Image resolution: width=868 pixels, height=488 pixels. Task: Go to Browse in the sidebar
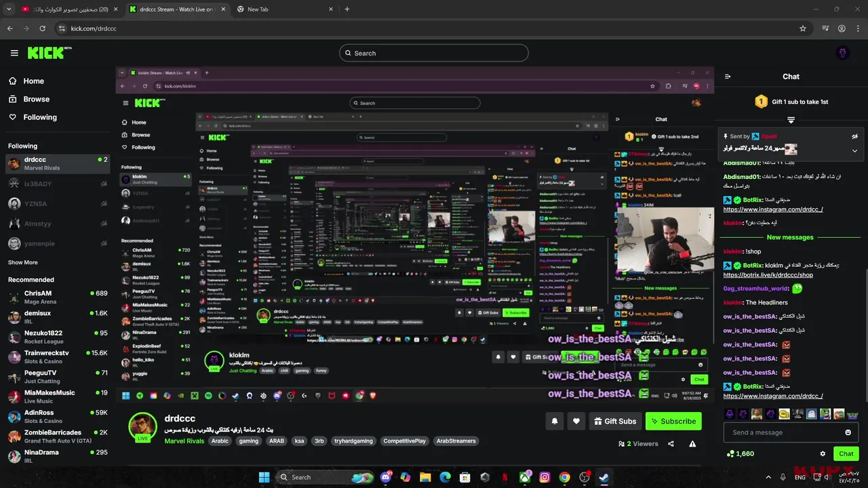click(x=29, y=99)
